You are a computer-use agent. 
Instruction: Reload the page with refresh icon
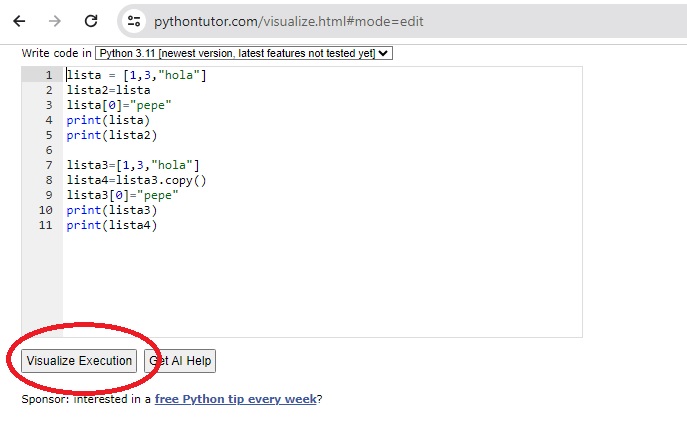(x=91, y=21)
